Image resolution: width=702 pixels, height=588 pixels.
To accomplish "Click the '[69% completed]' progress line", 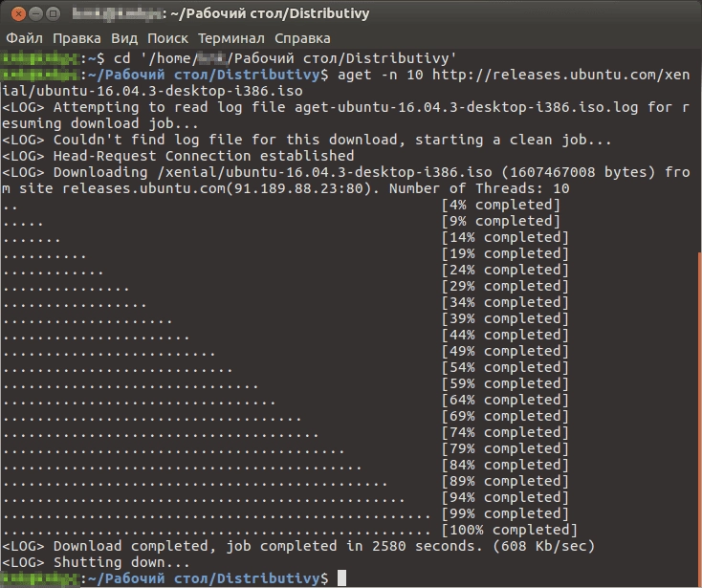I will pyautogui.click(x=285, y=416).
